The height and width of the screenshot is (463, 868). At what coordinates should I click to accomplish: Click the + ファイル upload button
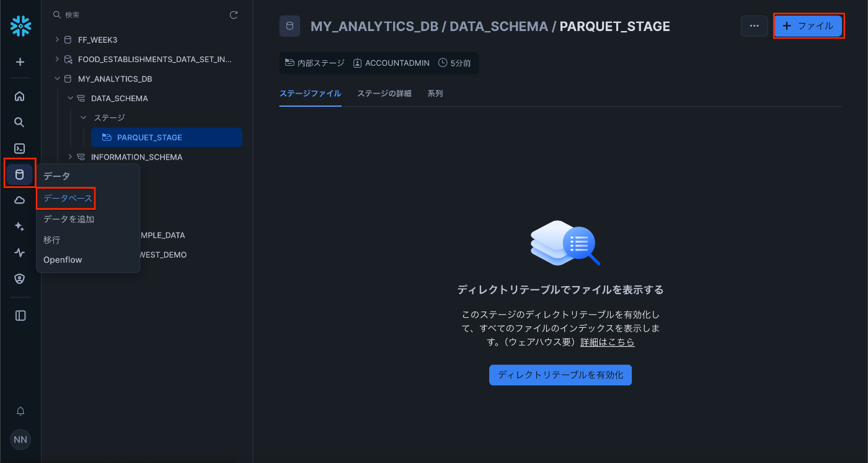pos(808,26)
